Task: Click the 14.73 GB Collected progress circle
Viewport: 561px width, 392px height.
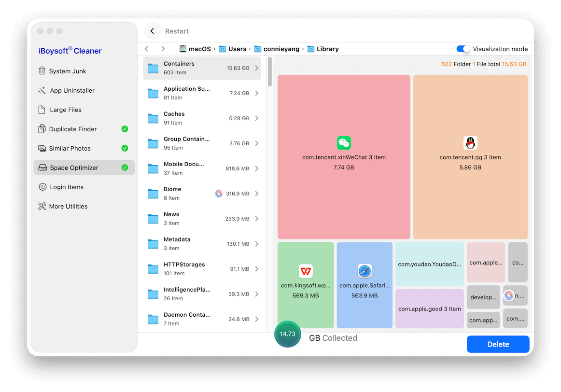Action: [288, 334]
